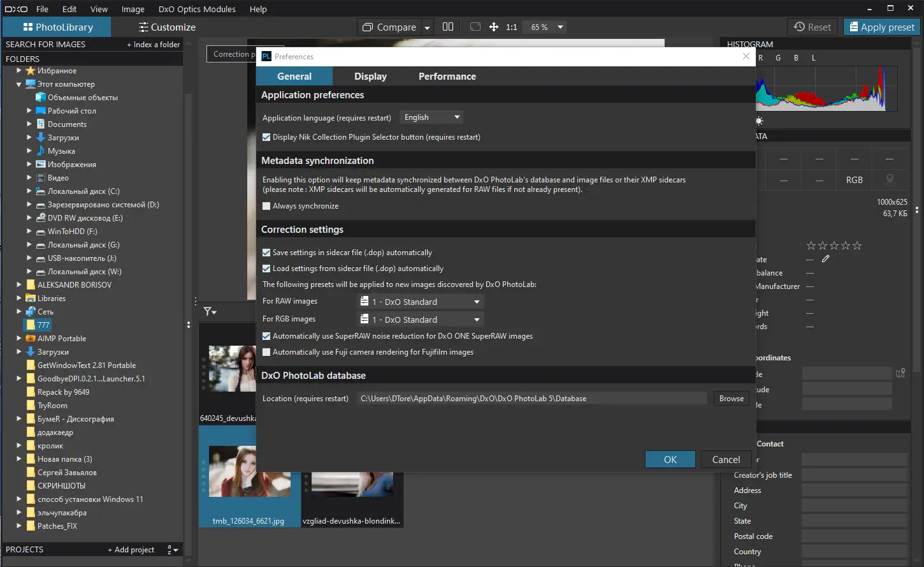
Task: Click the fit-to-screen frame icon in toolbar
Action: [475, 27]
